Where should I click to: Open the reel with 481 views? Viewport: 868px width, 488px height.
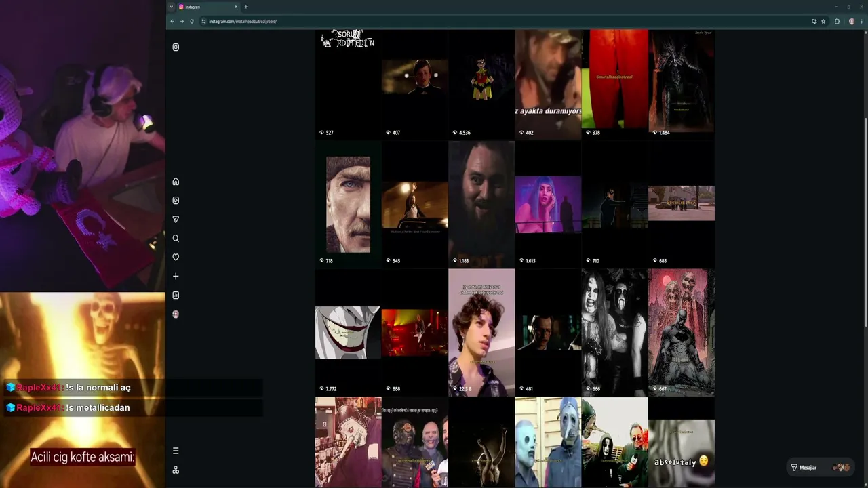[x=548, y=332]
